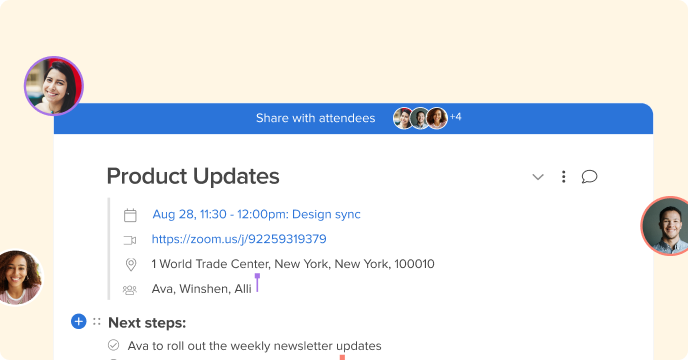This screenshot has height=360, width=688.
Task: Check off the Ava newsletter task
Action: pyautogui.click(x=113, y=345)
